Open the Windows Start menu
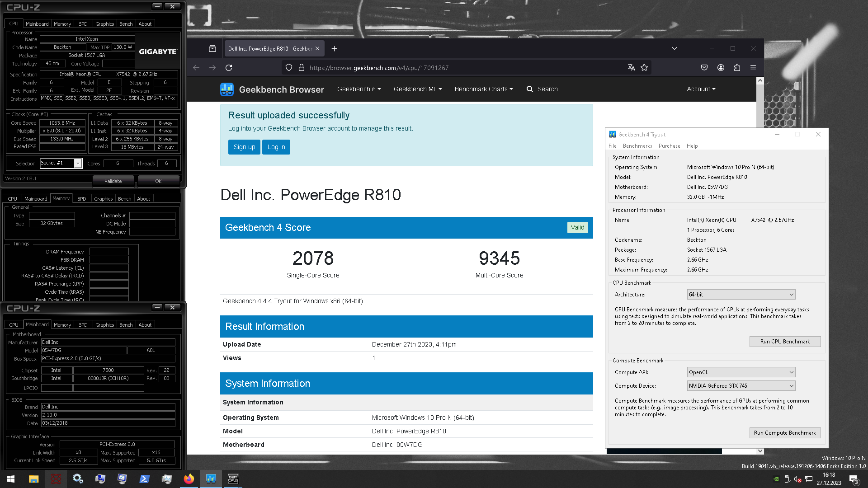 tap(11, 479)
